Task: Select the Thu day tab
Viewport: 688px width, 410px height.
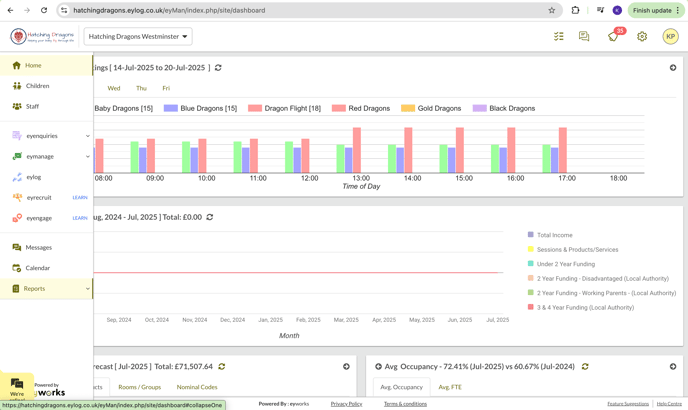Action: (141, 88)
